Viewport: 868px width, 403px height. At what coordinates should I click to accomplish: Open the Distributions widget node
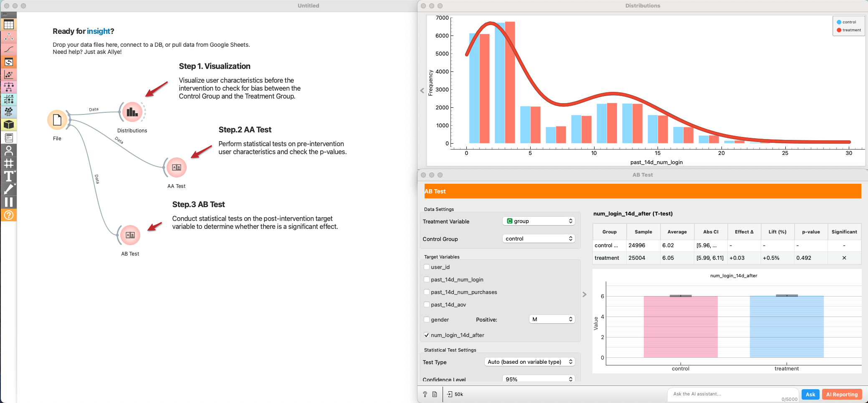click(132, 112)
